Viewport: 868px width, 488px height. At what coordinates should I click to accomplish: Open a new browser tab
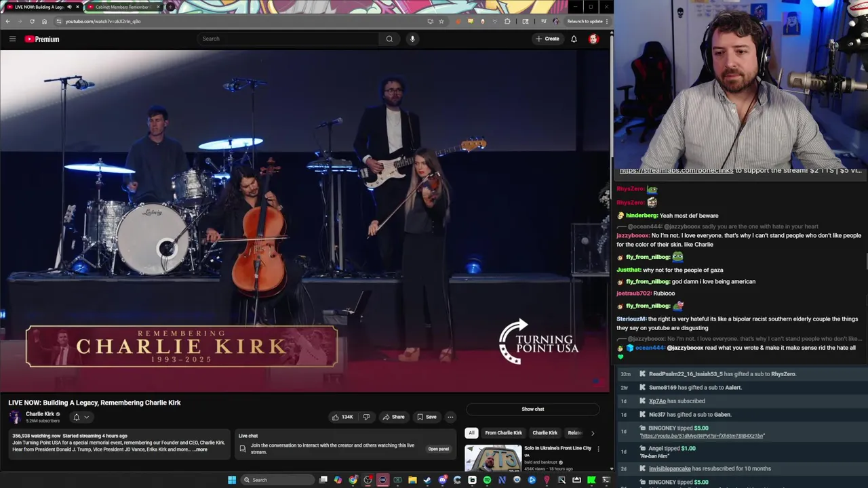(x=170, y=7)
